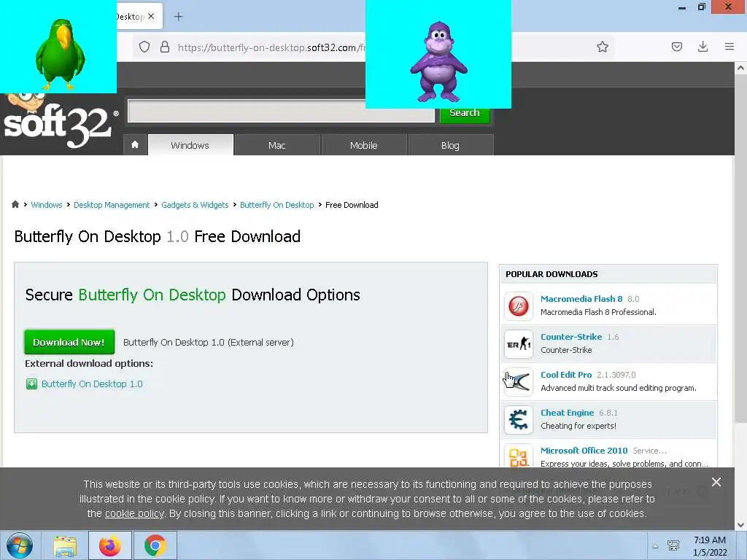Open the Save to Pocket icon
This screenshot has width=747, height=560.
pos(676,47)
